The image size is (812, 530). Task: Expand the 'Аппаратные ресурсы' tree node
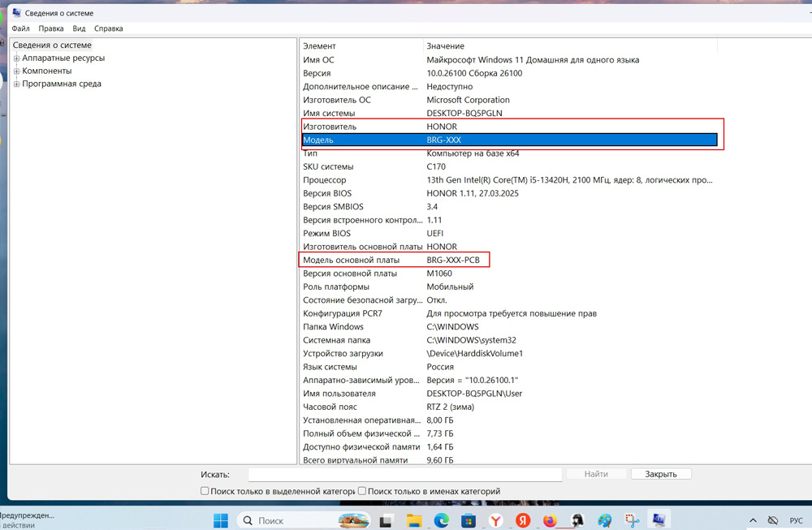coord(16,58)
